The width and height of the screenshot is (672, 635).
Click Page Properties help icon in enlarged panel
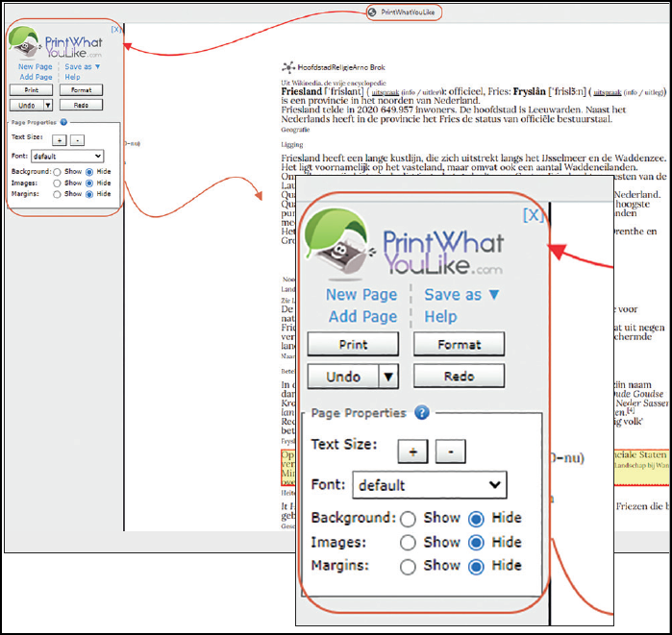[x=422, y=413]
